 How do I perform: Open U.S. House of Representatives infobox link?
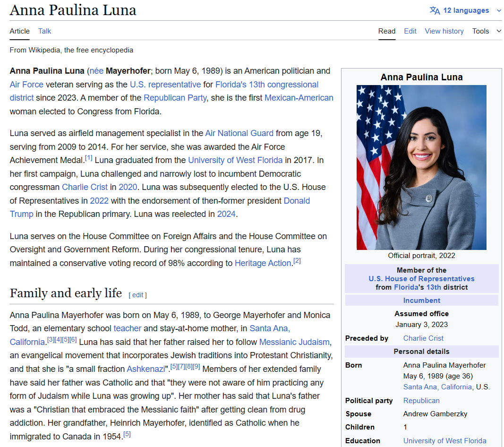[x=421, y=279]
